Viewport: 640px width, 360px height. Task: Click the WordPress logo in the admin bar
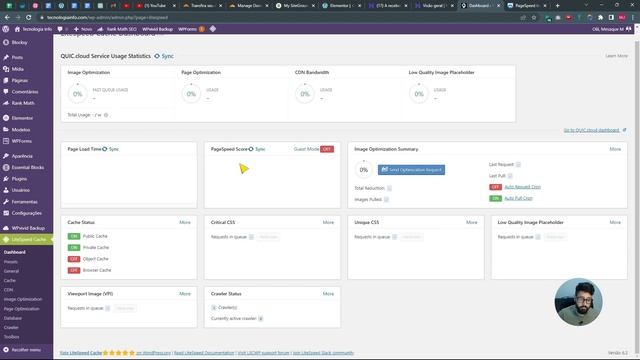click(6, 29)
